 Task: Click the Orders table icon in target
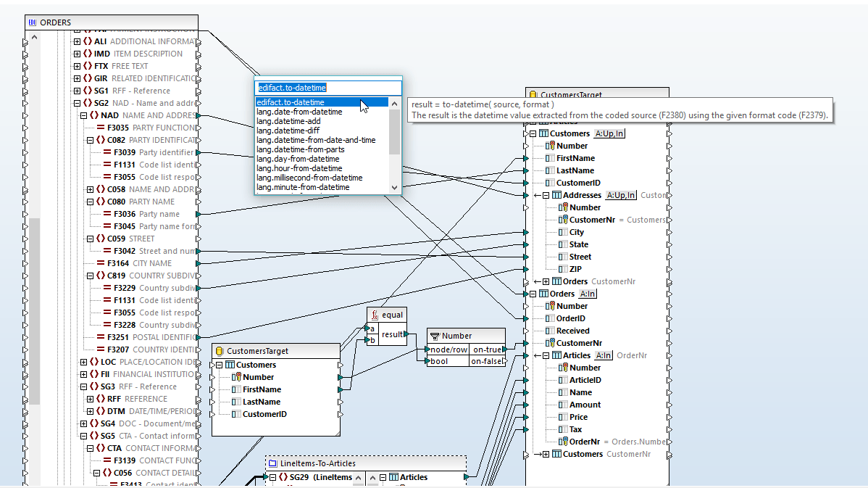543,294
